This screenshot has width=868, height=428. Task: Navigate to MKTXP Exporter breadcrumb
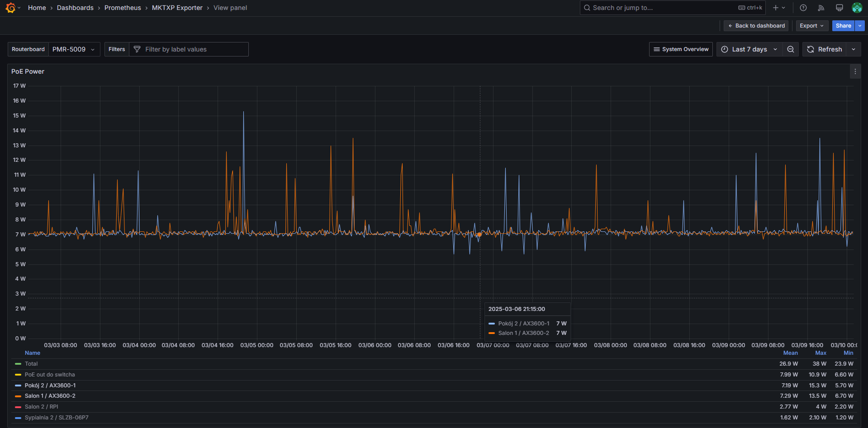pyautogui.click(x=177, y=8)
